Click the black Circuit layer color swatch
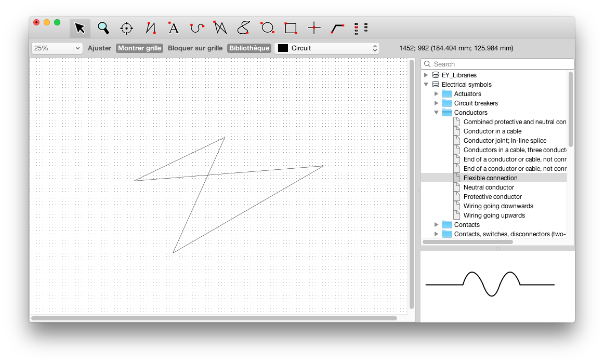 point(283,48)
